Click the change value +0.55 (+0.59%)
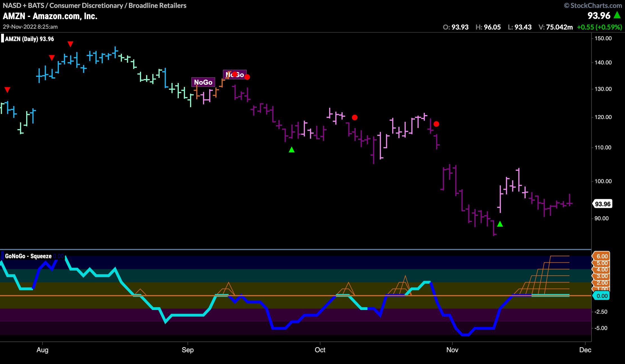The height and width of the screenshot is (364, 625). click(x=599, y=27)
